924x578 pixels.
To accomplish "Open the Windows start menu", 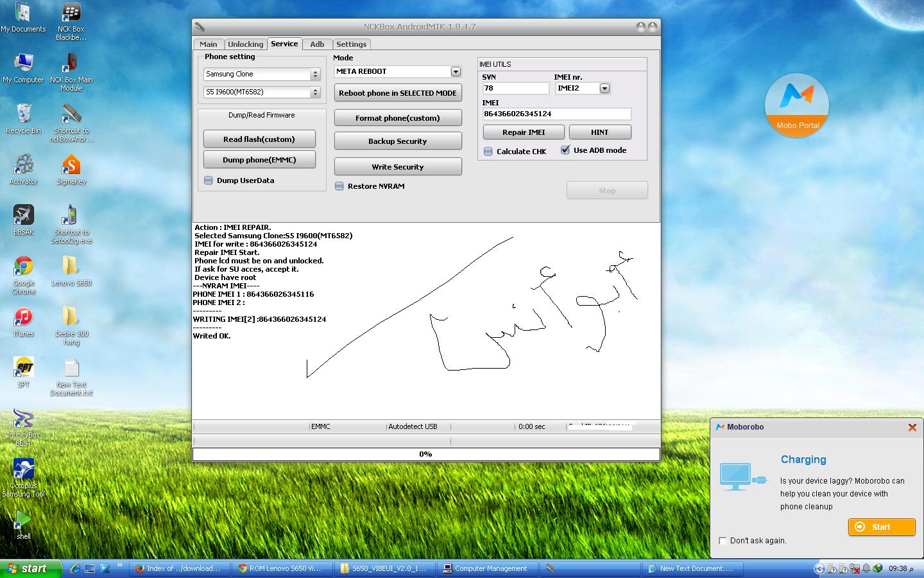I will tap(31, 568).
